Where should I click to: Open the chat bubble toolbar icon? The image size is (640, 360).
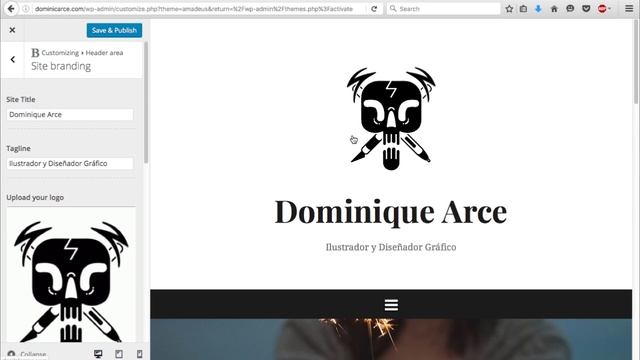[x=570, y=9]
